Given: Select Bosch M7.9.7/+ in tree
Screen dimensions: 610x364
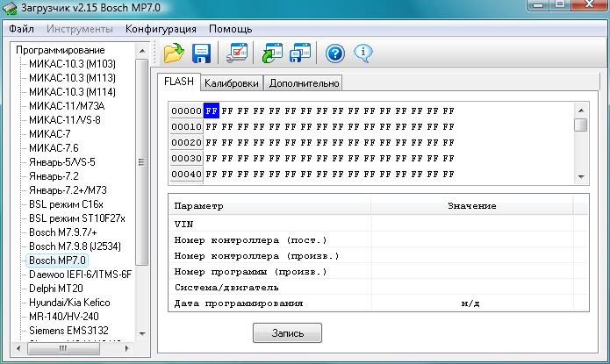Looking at the screenshot, I should tap(63, 232).
